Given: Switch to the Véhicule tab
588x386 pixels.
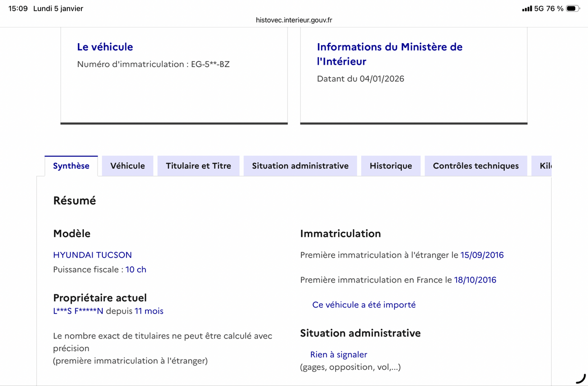Looking at the screenshot, I should click(127, 166).
